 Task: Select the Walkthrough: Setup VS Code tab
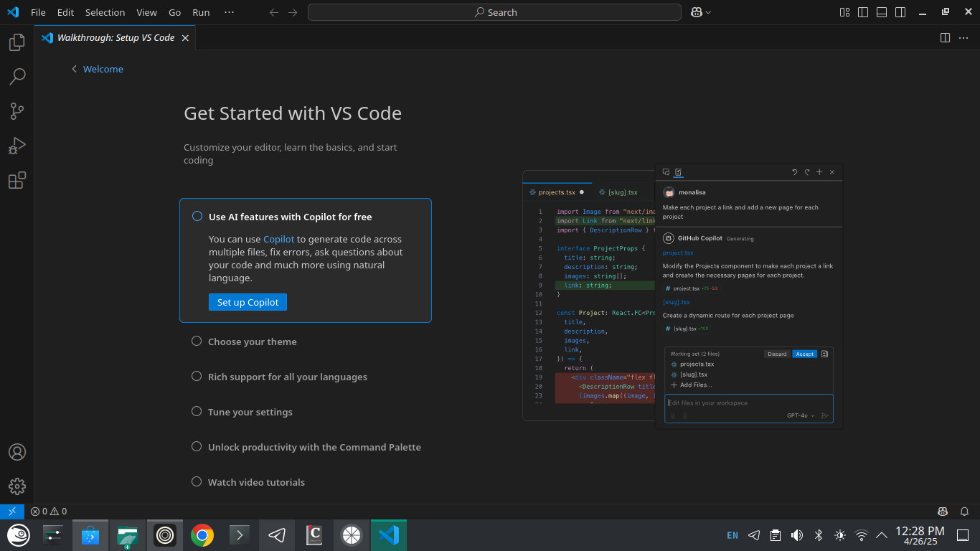point(115,37)
